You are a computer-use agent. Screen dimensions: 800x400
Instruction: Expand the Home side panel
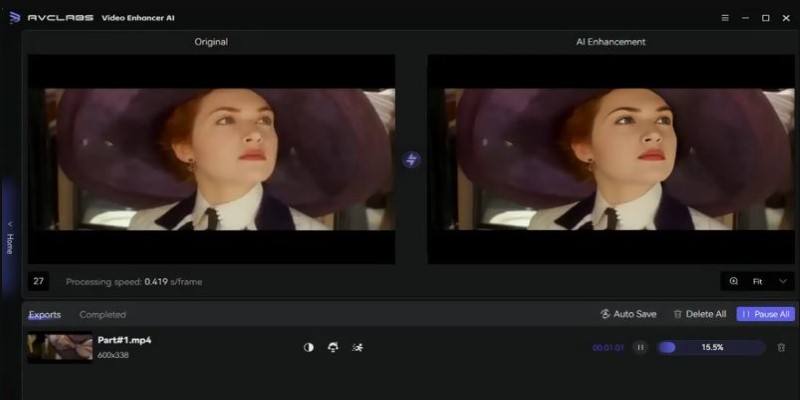[10, 238]
